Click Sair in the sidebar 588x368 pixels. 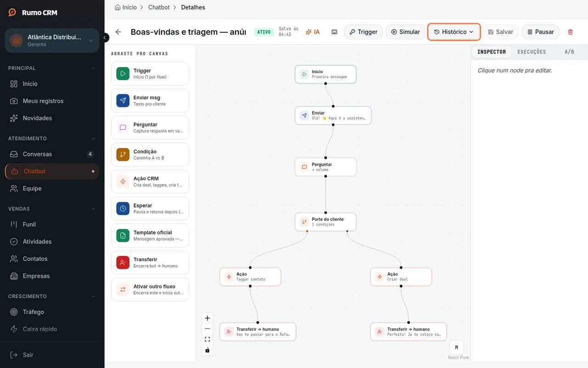[52, 355]
